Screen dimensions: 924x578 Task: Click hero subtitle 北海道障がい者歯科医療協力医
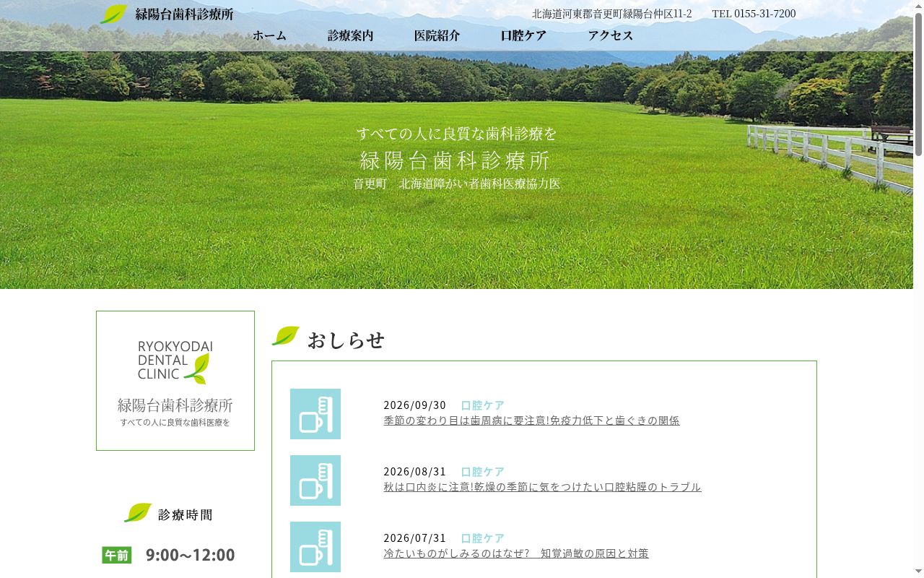point(480,184)
